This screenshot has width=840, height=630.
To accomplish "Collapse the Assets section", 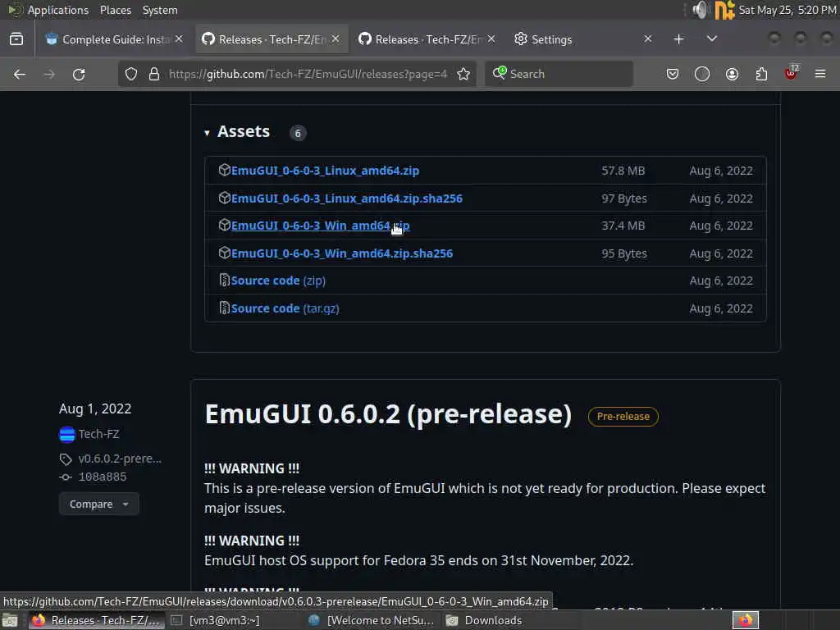I will 207,133.
